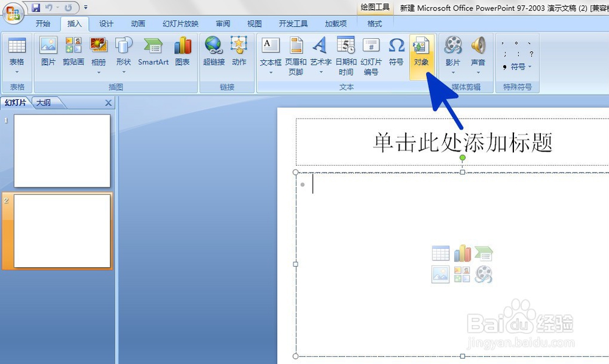Insert 幻灯片编号 slide number
Viewport: 609px width, 364px height.
tap(371, 56)
